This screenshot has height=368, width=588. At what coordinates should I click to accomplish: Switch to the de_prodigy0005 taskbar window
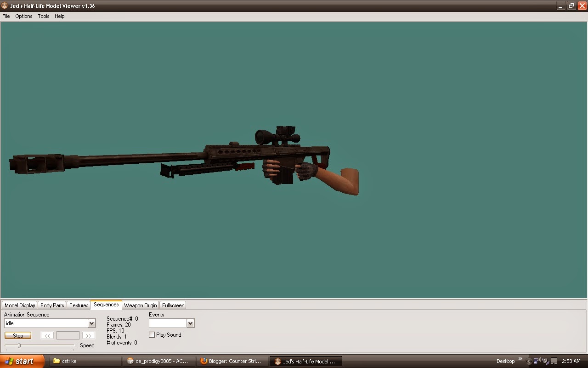[158, 361]
